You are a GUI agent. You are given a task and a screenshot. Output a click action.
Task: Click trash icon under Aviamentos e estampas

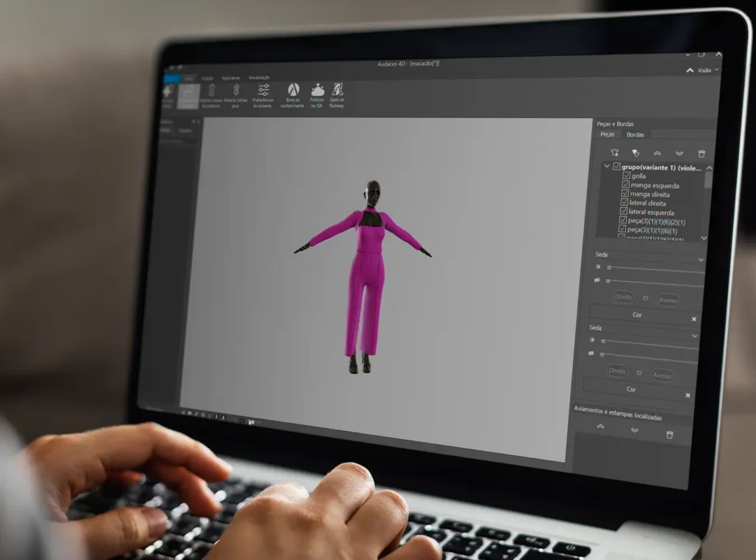tap(670, 435)
